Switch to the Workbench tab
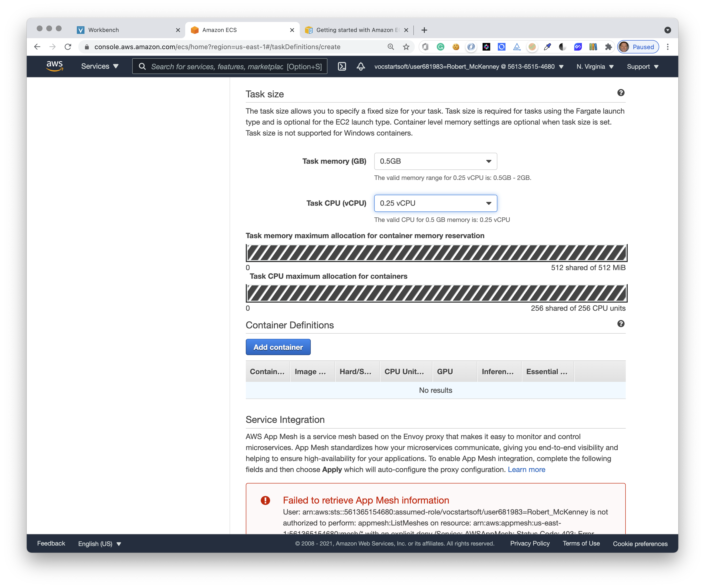Image resolution: width=705 pixels, height=588 pixels. (x=128, y=30)
